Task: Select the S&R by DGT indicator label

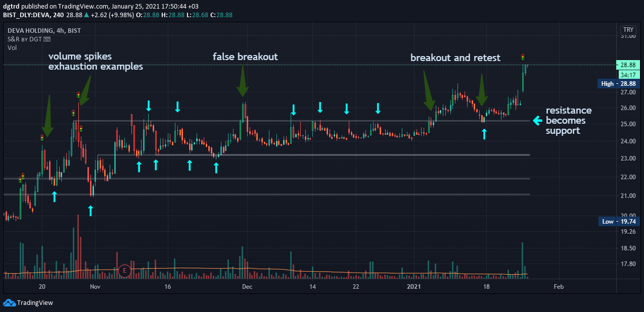Action: [28, 39]
